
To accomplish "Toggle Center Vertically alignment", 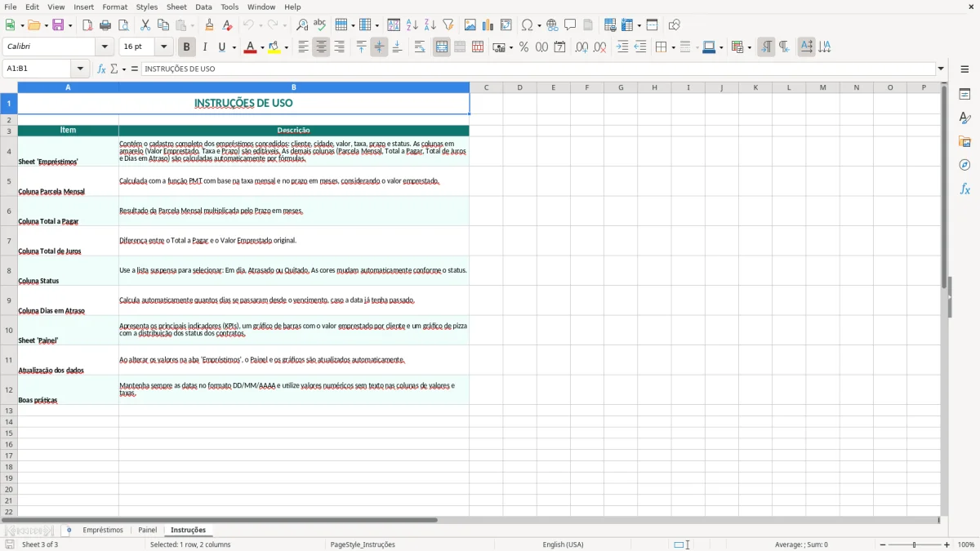I will [x=379, y=47].
